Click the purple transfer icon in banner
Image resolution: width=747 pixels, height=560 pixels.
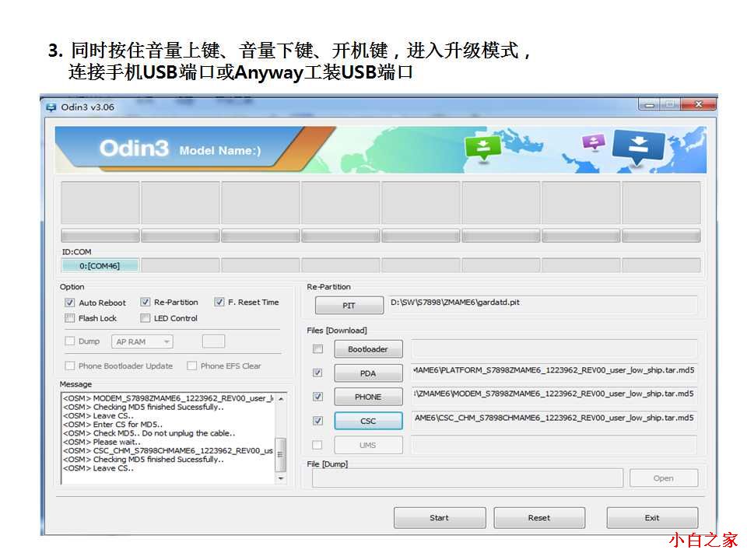[x=593, y=142]
